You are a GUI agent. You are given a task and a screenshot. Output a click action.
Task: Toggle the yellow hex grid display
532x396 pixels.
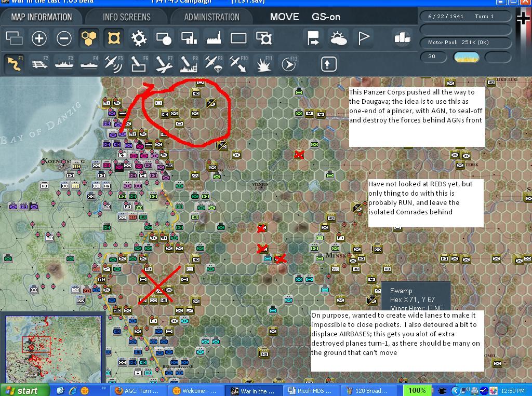tap(88, 38)
